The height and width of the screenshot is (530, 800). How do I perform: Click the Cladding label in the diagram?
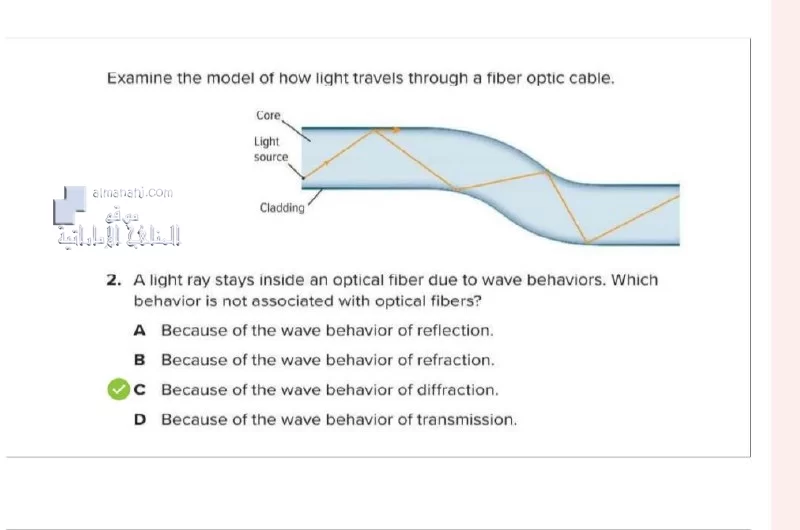[x=282, y=208]
